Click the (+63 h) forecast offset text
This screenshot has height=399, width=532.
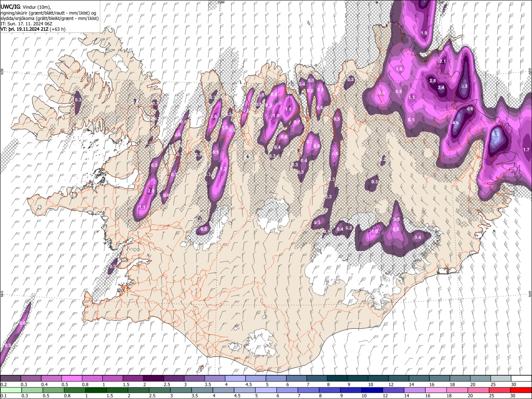pyautogui.click(x=57, y=29)
